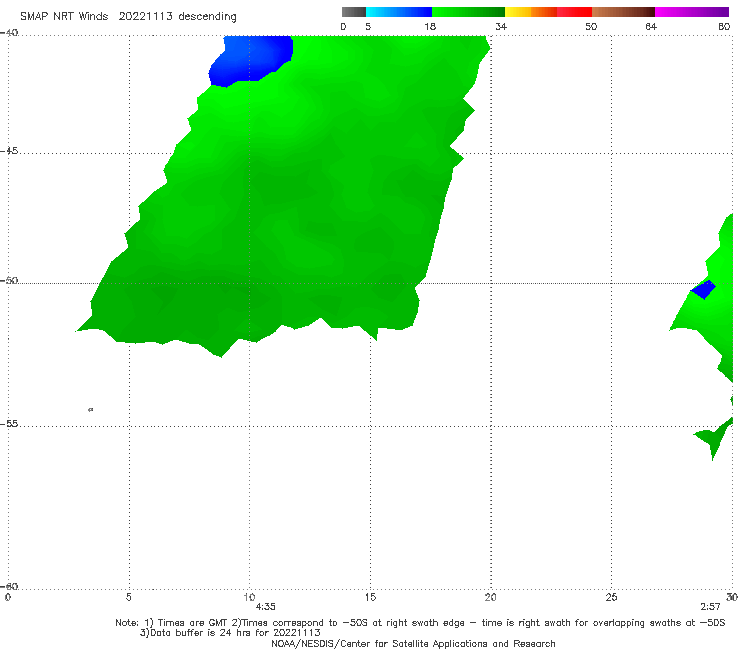Click the cyan-to-blue segment of the color bar
Viewport: 740px width, 650px height.
(x=399, y=12)
